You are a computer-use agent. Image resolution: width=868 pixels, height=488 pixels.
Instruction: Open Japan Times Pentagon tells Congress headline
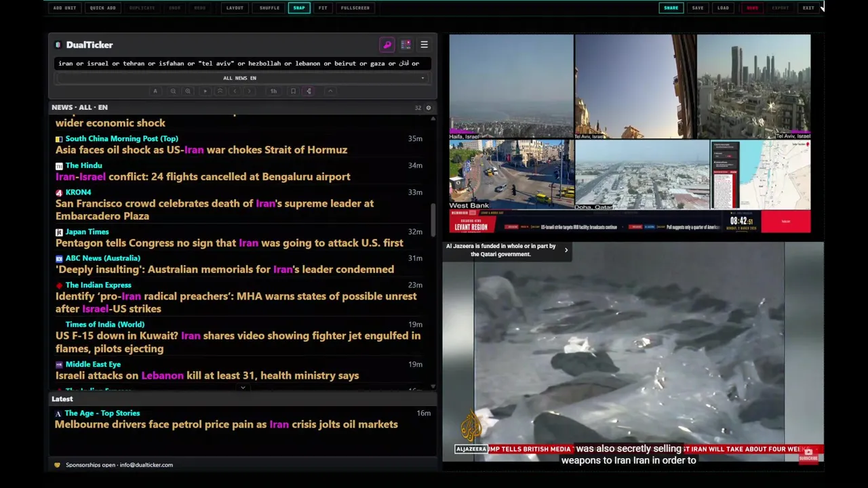point(229,243)
